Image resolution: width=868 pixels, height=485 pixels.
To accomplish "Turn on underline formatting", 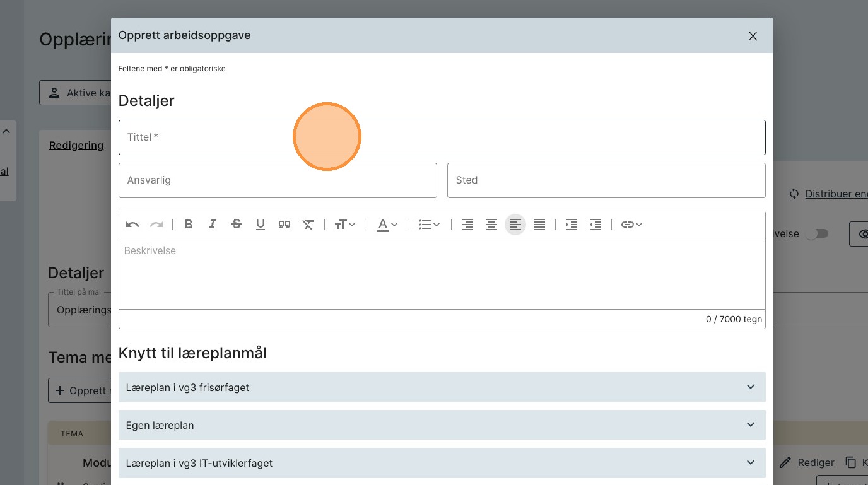I will pyautogui.click(x=261, y=225).
